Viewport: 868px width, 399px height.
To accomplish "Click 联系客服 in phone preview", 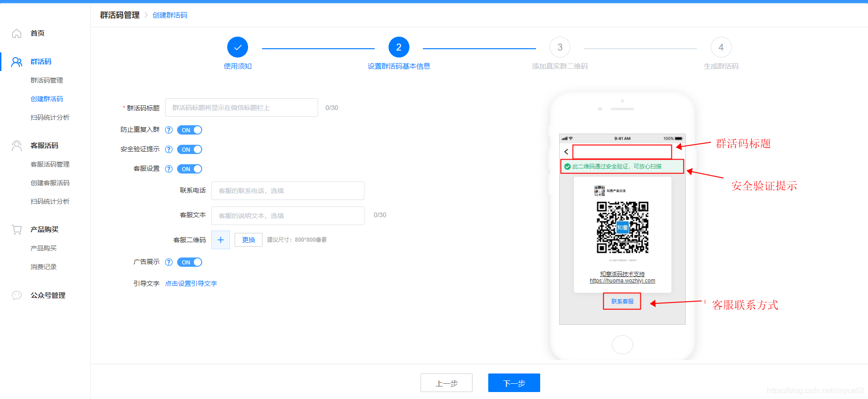I will pyautogui.click(x=622, y=302).
